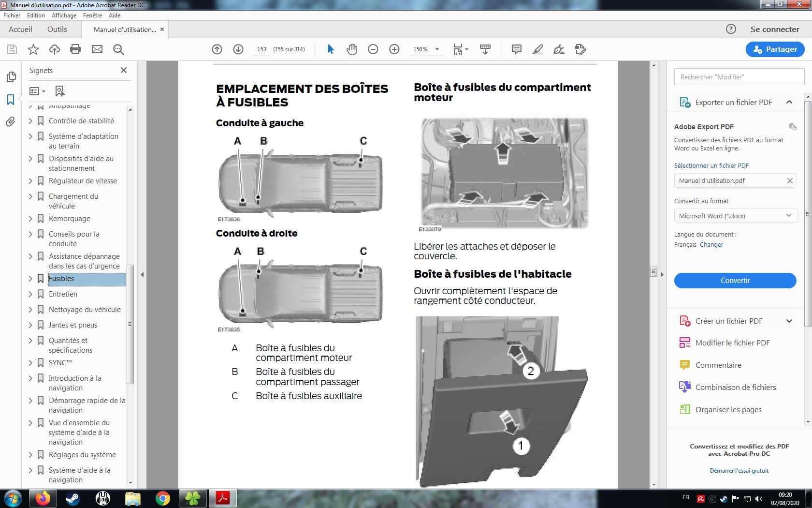Expand the Fusibles bookmark

click(30, 279)
